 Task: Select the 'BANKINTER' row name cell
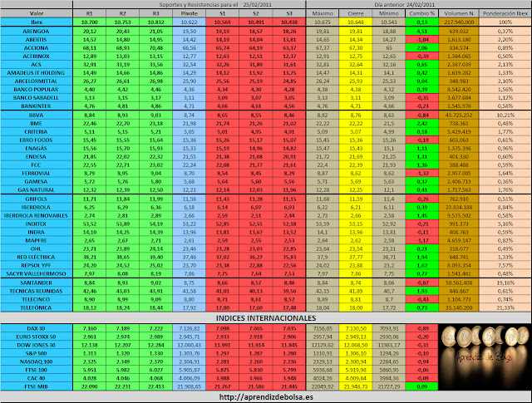[x=37, y=106]
